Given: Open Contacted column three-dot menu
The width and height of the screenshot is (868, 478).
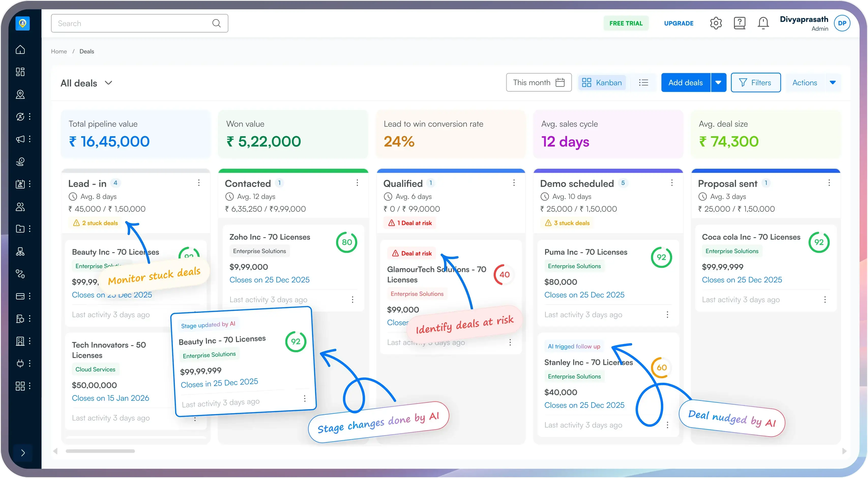Looking at the screenshot, I should click(x=357, y=183).
